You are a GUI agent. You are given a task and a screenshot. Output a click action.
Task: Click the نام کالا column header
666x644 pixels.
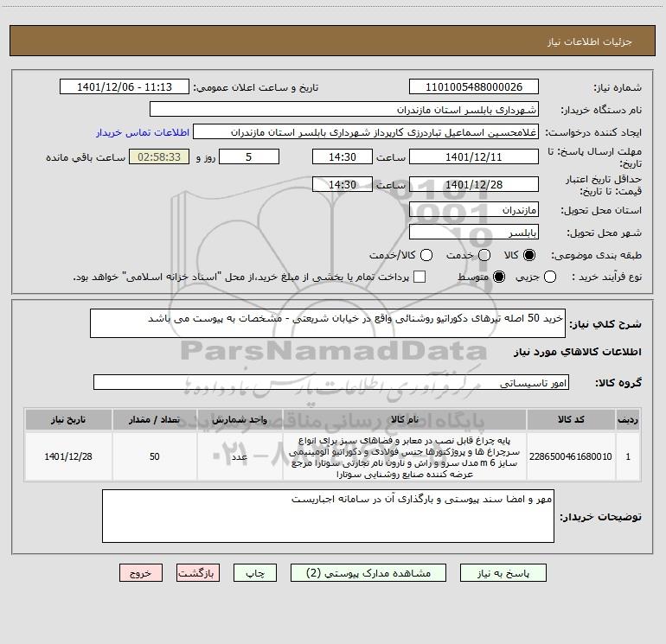pyautogui.click(x=405, y=419)
